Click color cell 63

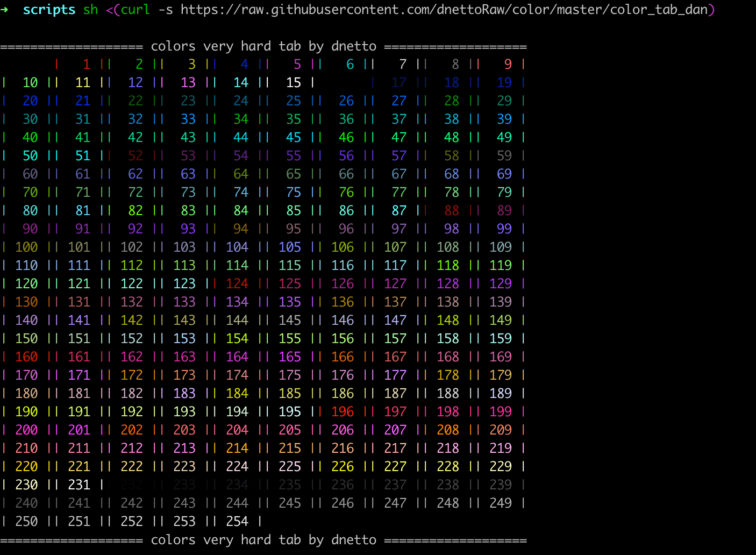pyautogui.click(x=188, y=174)
